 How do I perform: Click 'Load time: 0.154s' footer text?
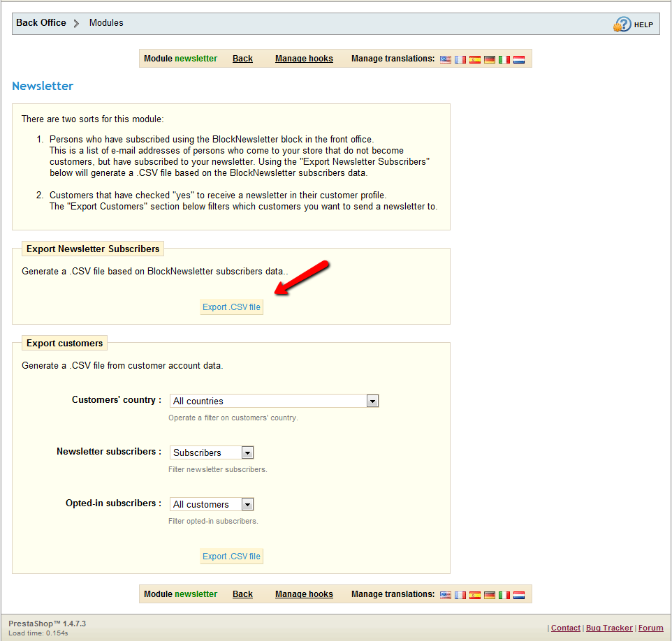pyautogui.click(x=38, y=633)
